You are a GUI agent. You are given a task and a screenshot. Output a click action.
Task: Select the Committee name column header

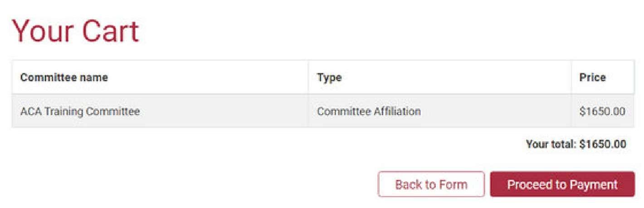[64, 77]
